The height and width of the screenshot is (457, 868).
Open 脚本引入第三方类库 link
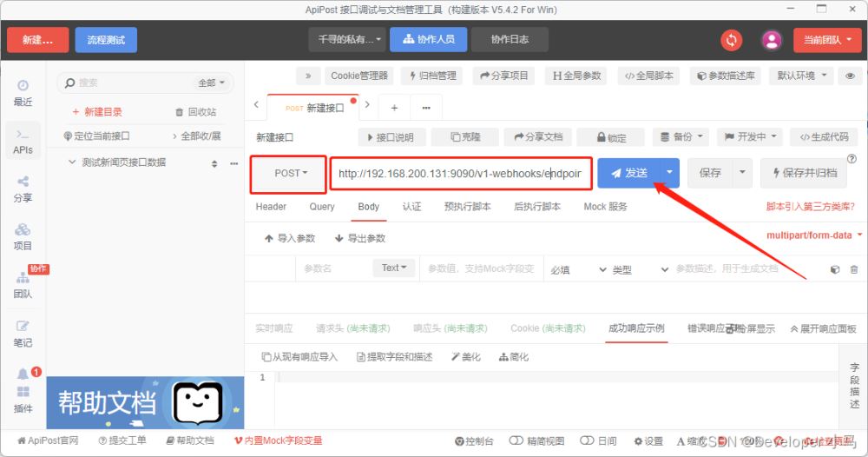coord(811,207)
